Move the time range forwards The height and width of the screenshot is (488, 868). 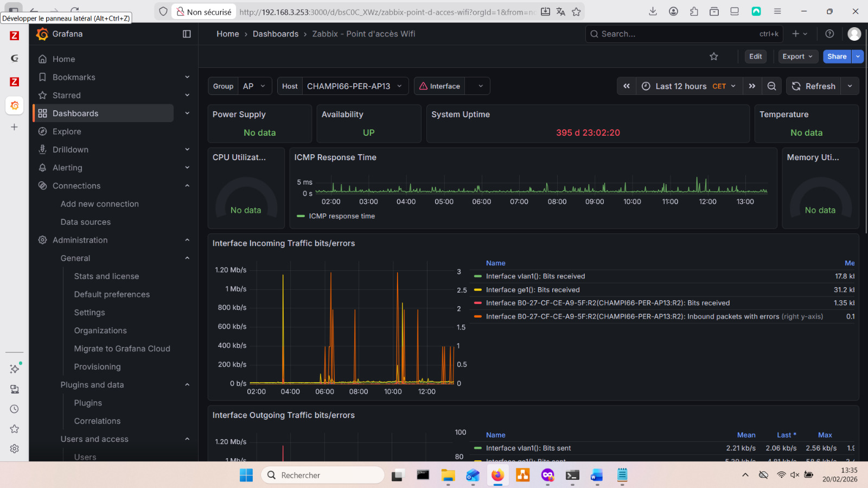752,86
